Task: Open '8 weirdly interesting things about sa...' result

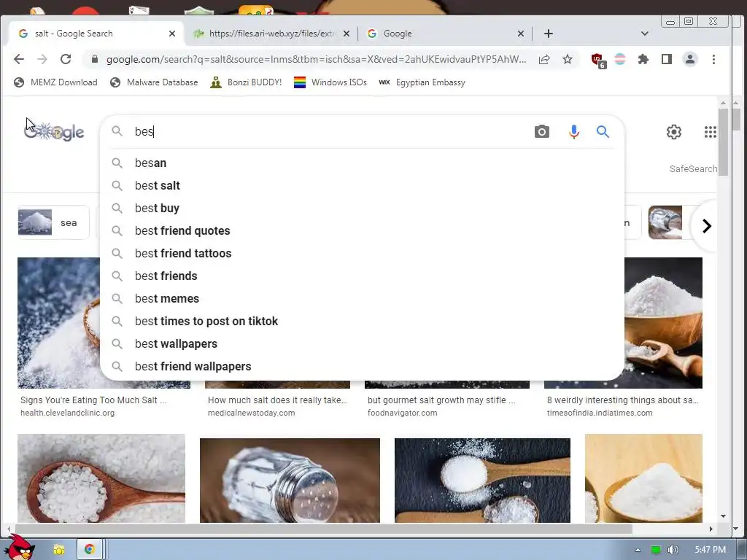Action: [x=623, y=400]
